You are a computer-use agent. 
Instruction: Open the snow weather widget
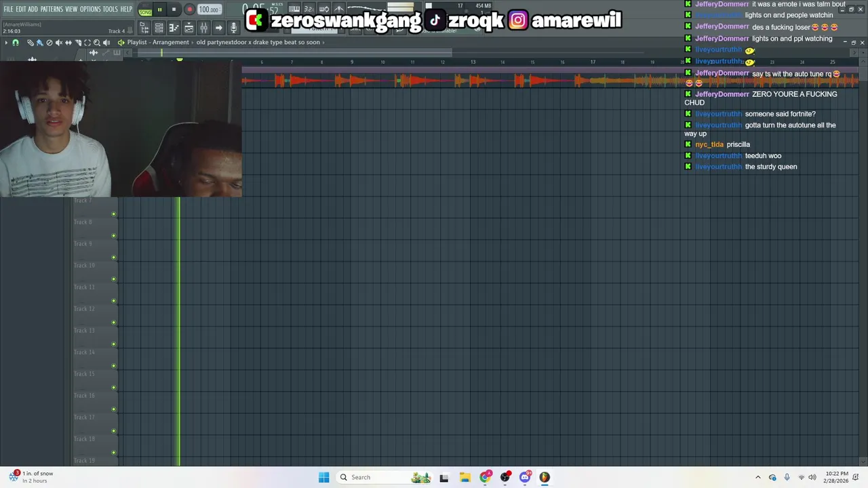point(31,477)
